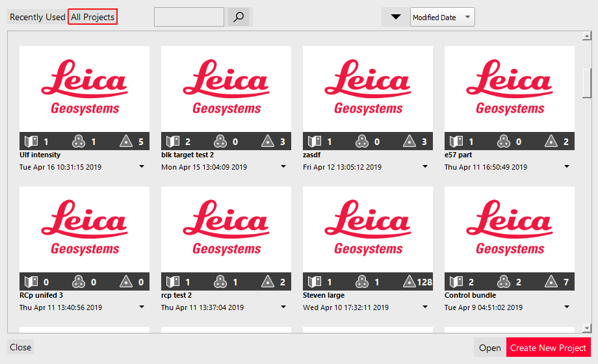Open the Modified Date sort dropdown
The image size is (598, 364).
tap(442, 18)
